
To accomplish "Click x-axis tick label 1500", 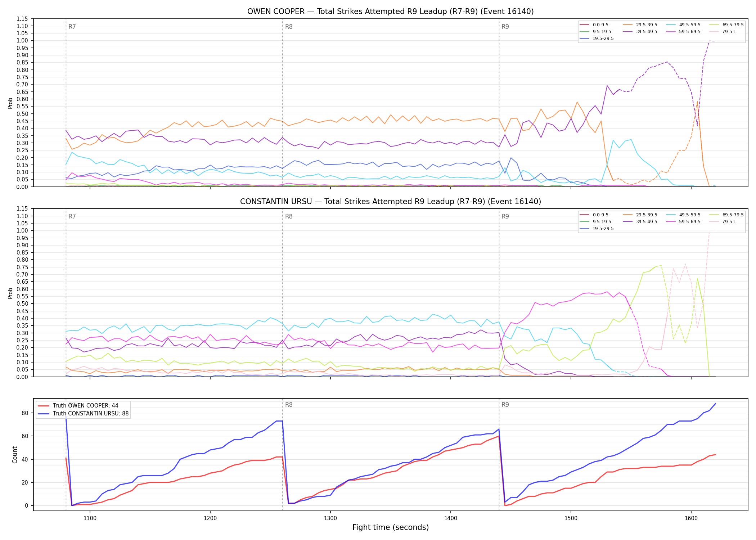I will (x=571, y=518).
